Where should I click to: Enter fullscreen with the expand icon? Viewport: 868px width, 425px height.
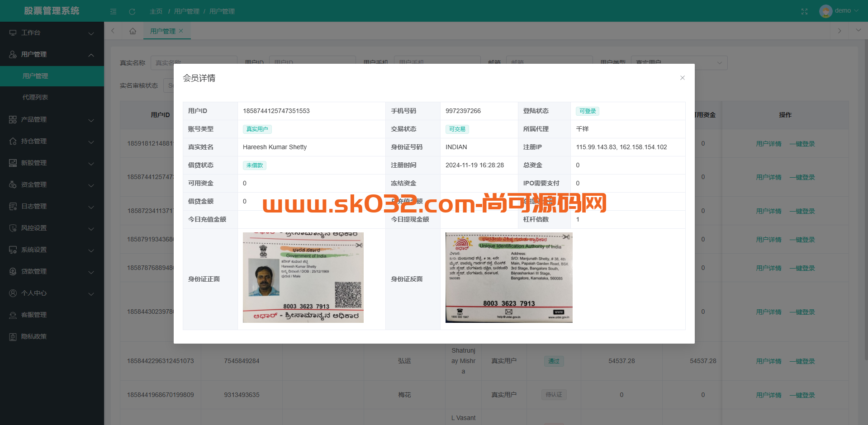click(804, 11)
